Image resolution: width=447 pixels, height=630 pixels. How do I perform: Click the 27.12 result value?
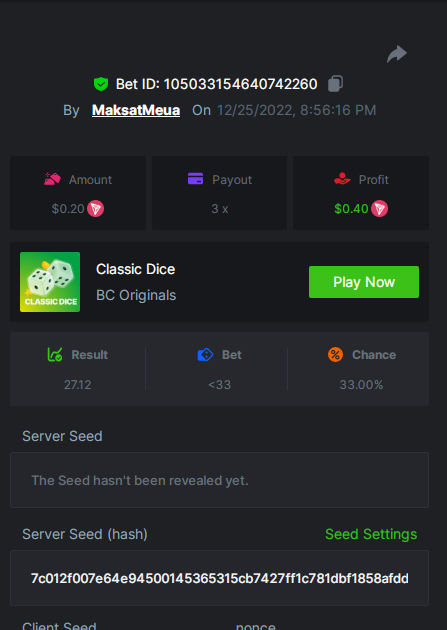(x=78, y=385)
